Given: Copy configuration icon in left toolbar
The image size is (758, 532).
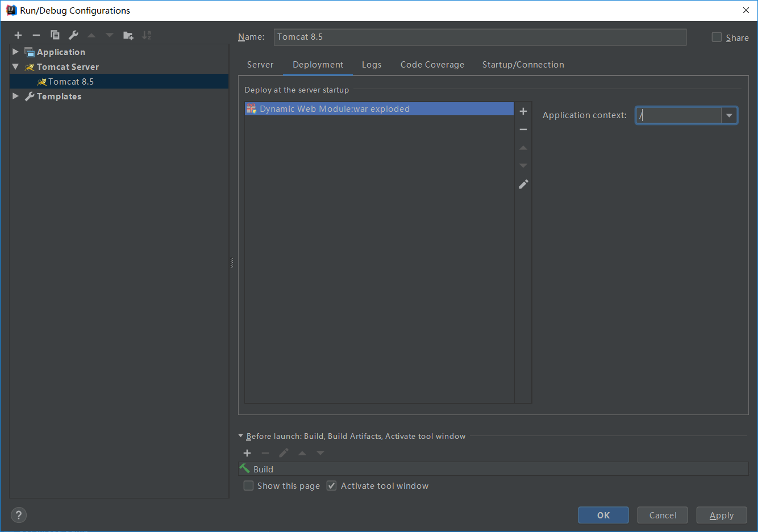Looking at the screenshot, I should point(55,35).
